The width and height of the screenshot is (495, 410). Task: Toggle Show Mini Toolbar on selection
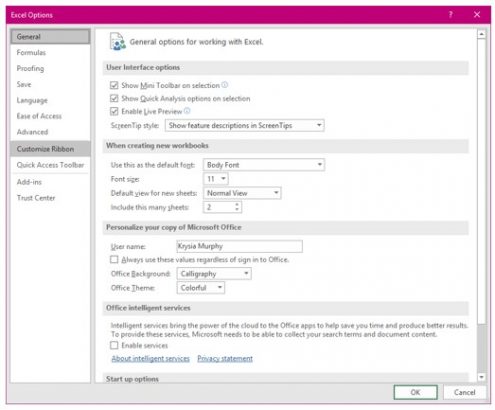[x=114, y=85]
